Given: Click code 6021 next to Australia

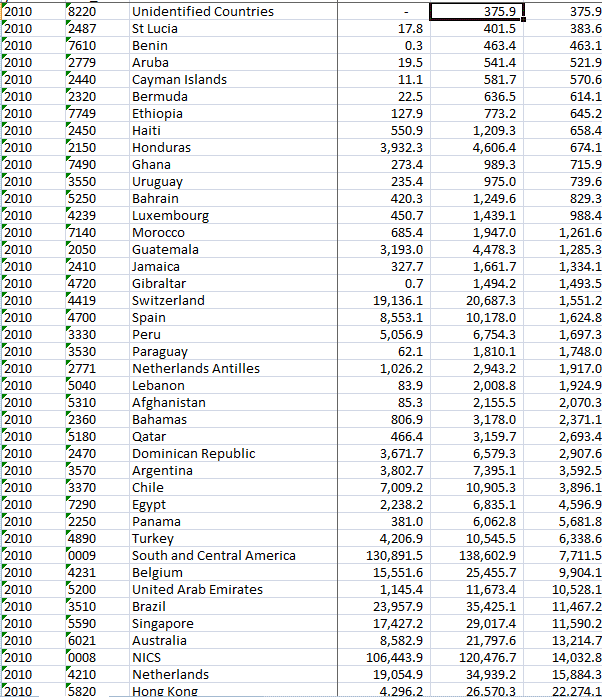Looking at the screenshot, I should pyautogui.click(x=81, y=641).
